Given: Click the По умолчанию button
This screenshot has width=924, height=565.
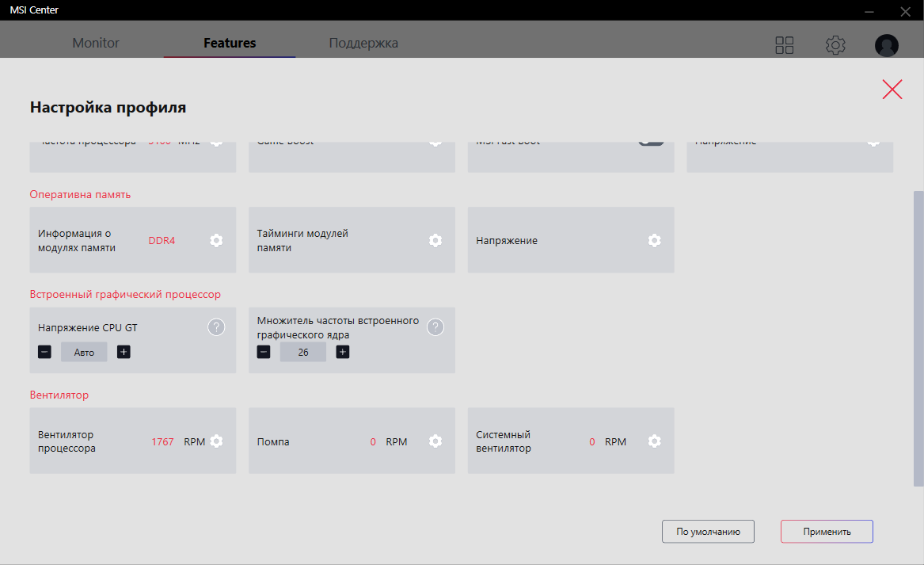Looking at the screenshot, I should click(708, 532).
